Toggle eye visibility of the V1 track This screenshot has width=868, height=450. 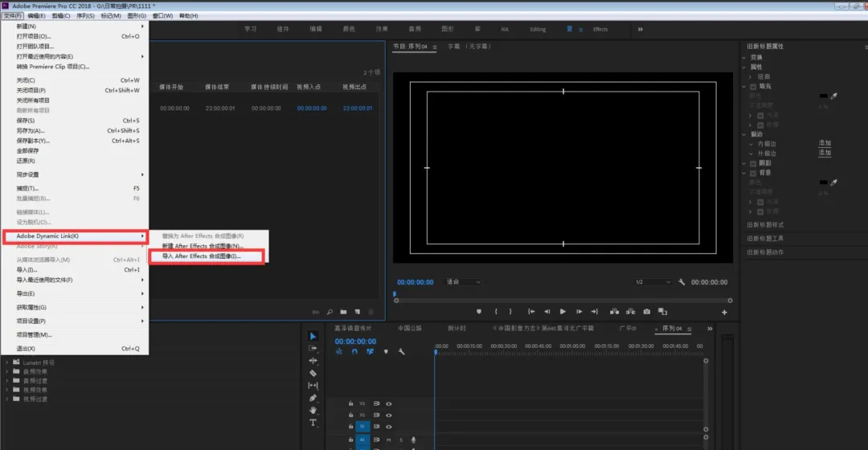click(x=389, y=427)
